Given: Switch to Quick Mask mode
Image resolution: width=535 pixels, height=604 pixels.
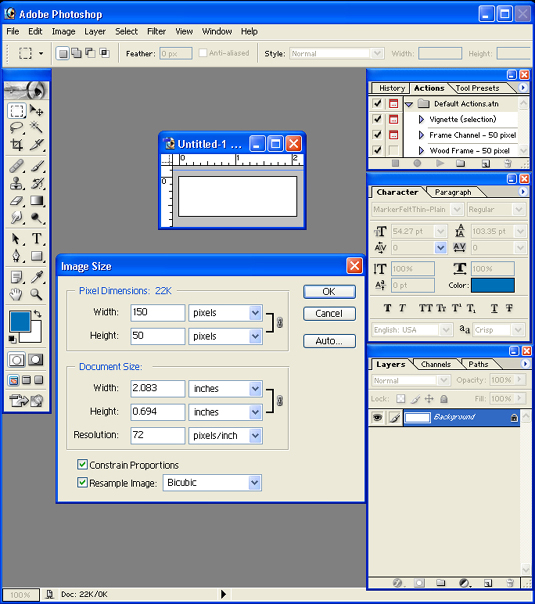Looking at the screenshot, I should 36,360.
